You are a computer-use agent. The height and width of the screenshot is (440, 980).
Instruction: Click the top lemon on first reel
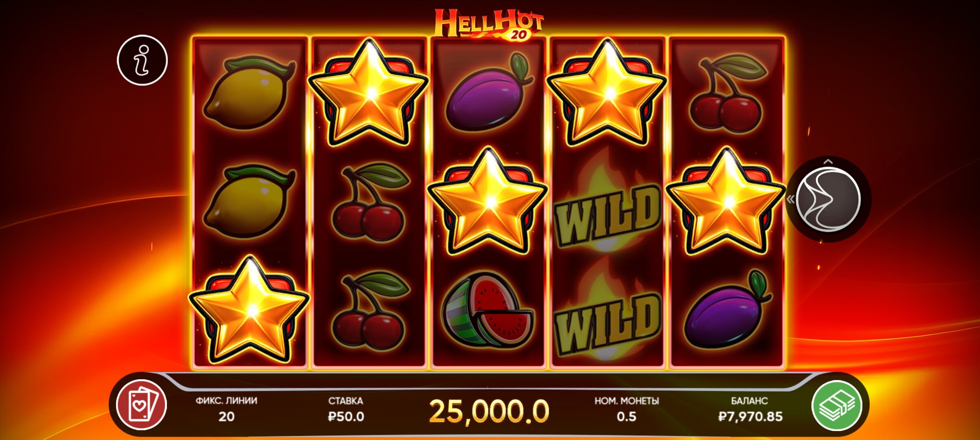coord(249,92)
